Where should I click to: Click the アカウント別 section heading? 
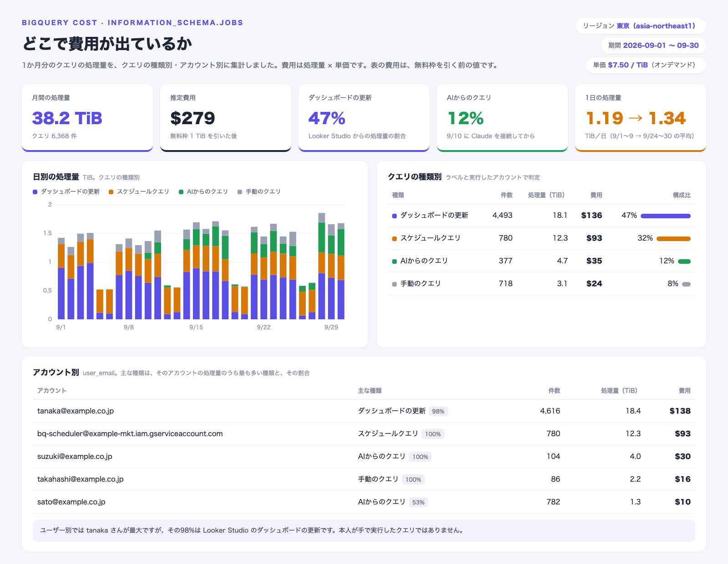(x=56, y=373)
